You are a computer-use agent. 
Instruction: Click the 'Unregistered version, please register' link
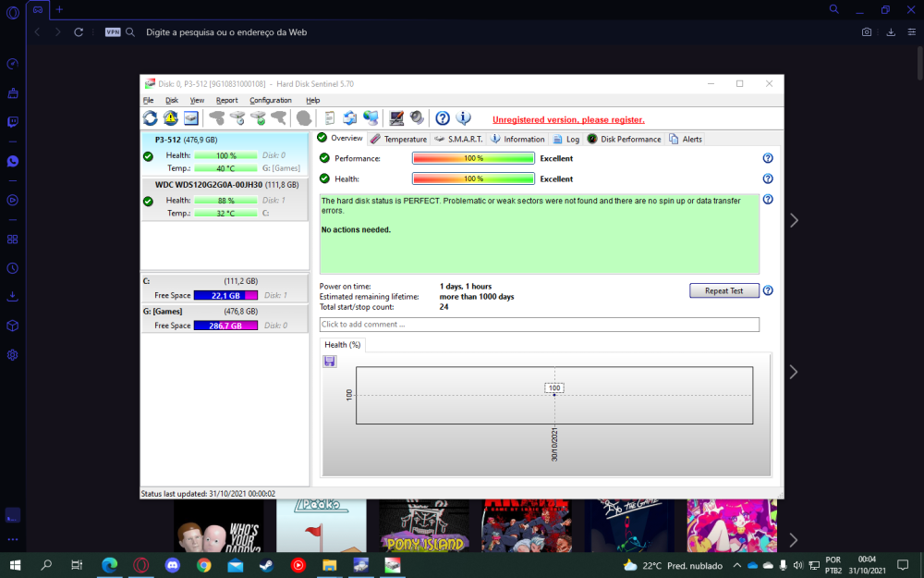[568, 119]
